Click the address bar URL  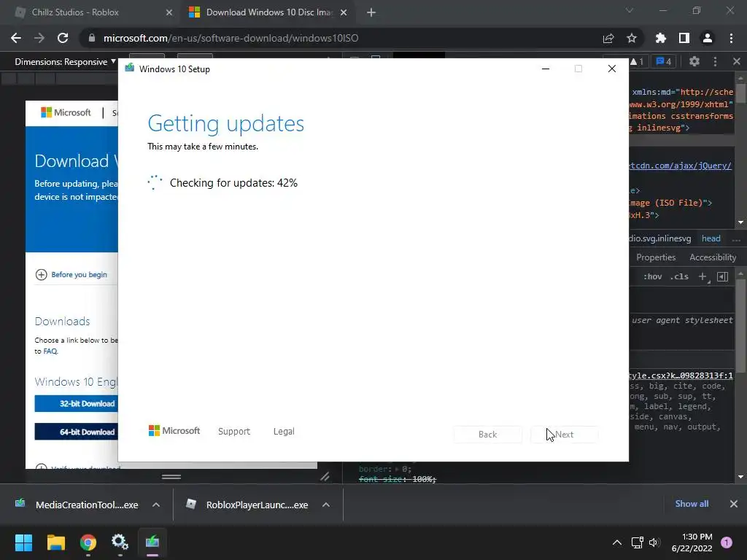231,38
